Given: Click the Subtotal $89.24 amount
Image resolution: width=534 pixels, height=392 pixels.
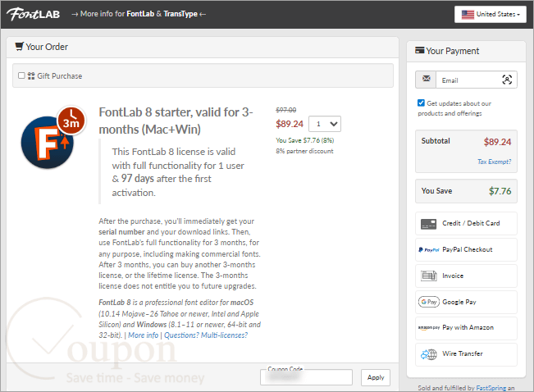Looking at the screenshot, I should (497, 142).
